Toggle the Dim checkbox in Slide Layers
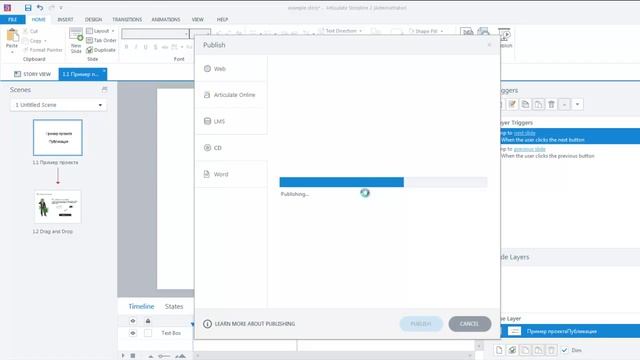 coord(564,350)
